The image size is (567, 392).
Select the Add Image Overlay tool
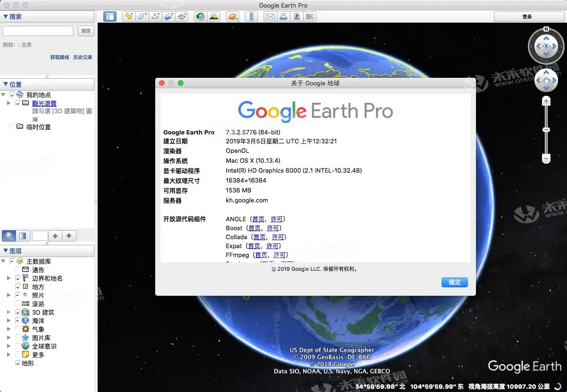coord(168,17)
